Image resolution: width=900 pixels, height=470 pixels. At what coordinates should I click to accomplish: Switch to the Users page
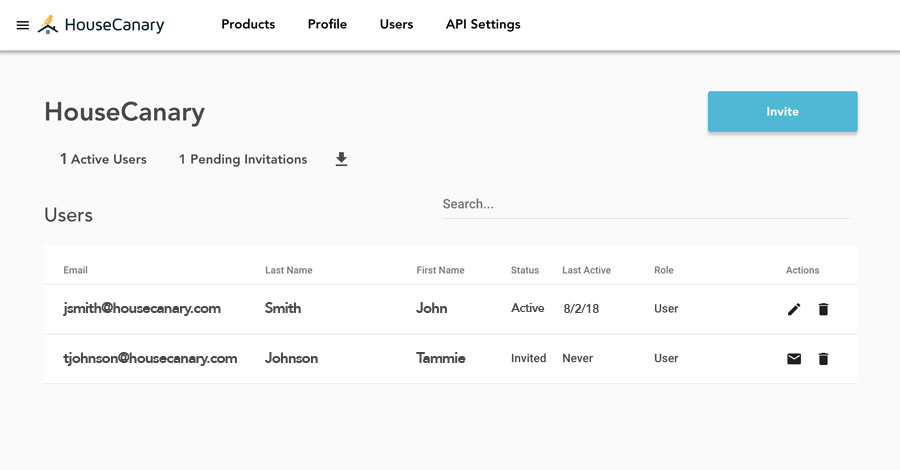[396, 24]
